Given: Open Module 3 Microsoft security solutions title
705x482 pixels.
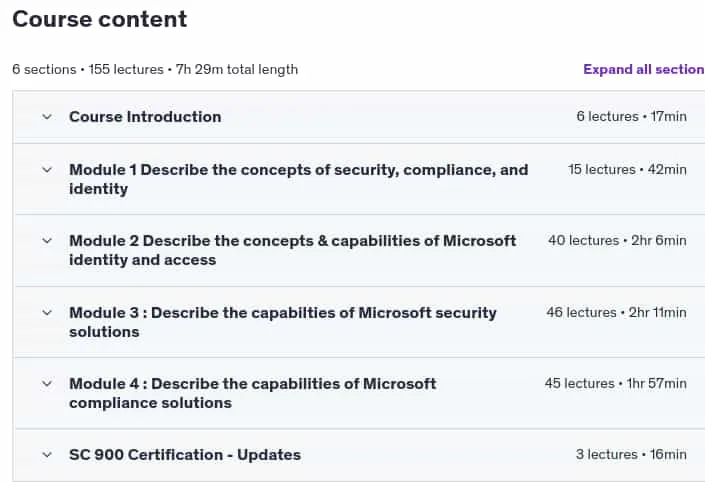Looking at the screenshot, I should (x=283, y=322).
